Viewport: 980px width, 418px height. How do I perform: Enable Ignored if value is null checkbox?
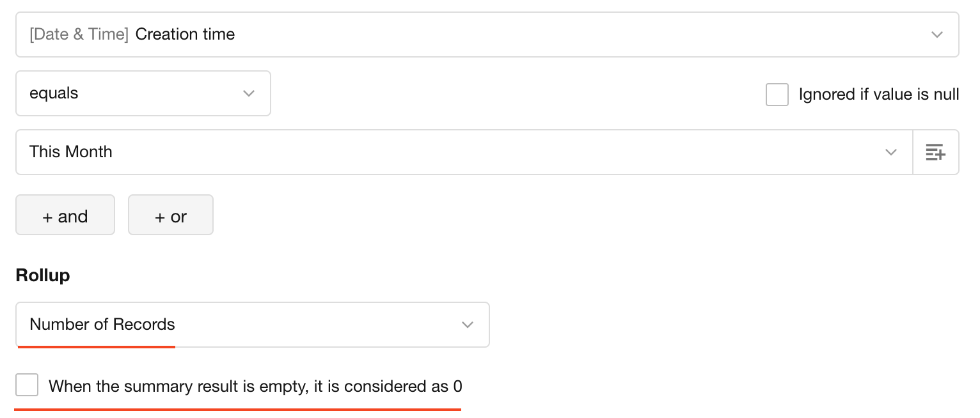point(777,95)
